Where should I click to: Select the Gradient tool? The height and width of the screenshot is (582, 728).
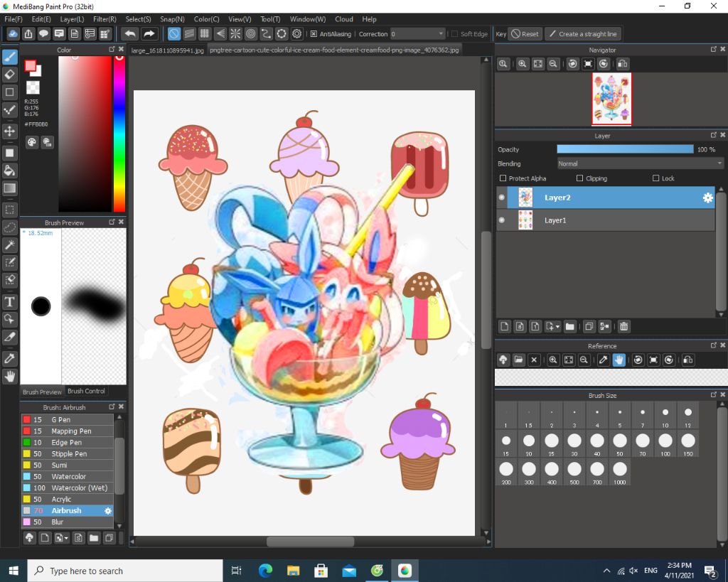[x=10, y=188]
